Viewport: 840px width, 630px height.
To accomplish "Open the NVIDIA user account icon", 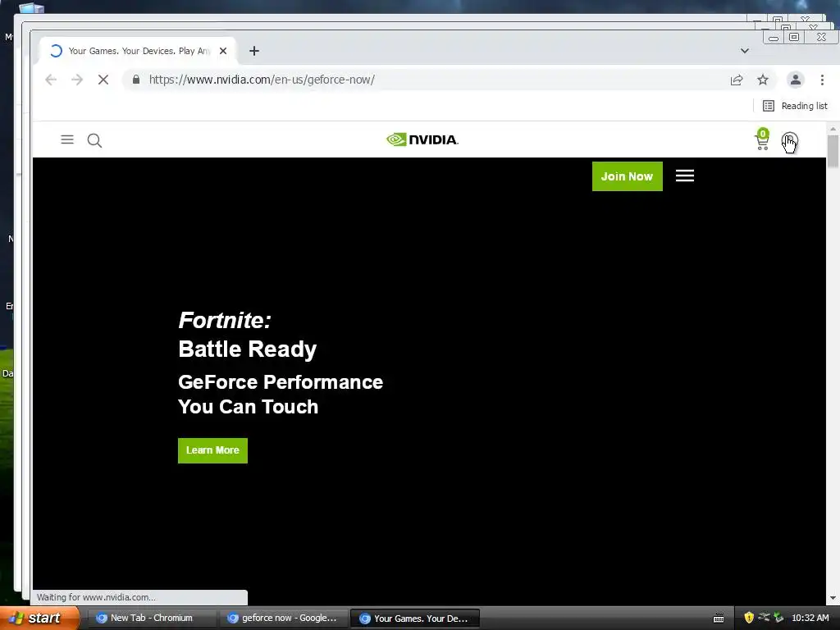I will (x=790, y=140).
